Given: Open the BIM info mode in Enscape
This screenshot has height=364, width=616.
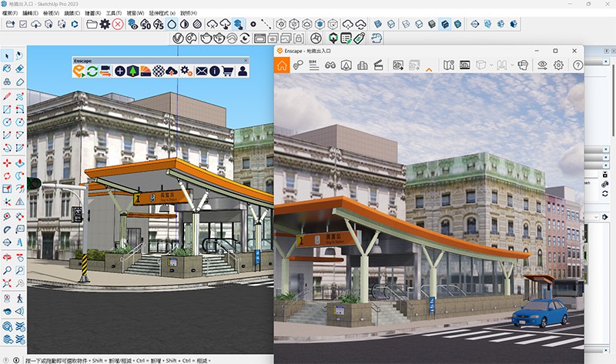Looking at the screenshot, I should [x=313, y=65].
